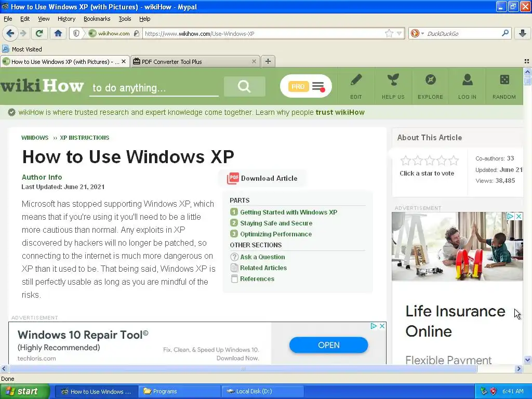
Task: Click the wikiHow search input field
Action: (x=154, y=88)
